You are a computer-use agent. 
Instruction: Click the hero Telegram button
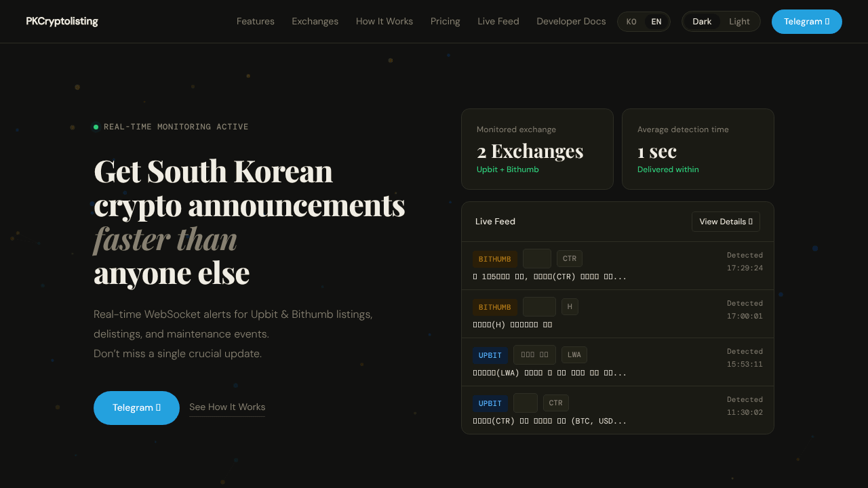[136, 408]
